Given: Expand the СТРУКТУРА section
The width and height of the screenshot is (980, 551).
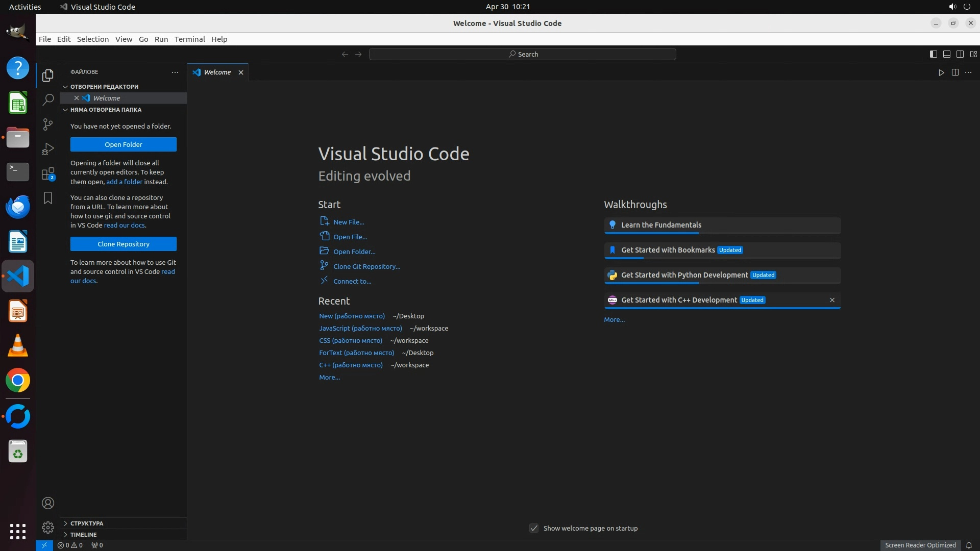Looking at the screenshot, I should (x=87, y=523).
